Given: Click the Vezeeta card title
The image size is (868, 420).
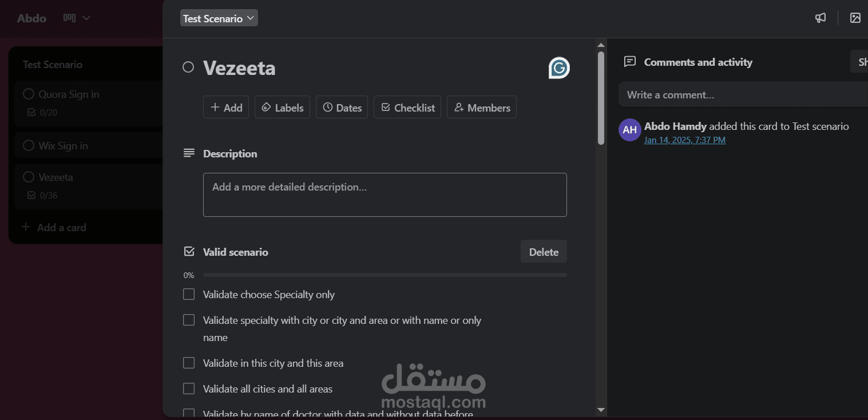Looking at the screenshot, I should [239, 68].
